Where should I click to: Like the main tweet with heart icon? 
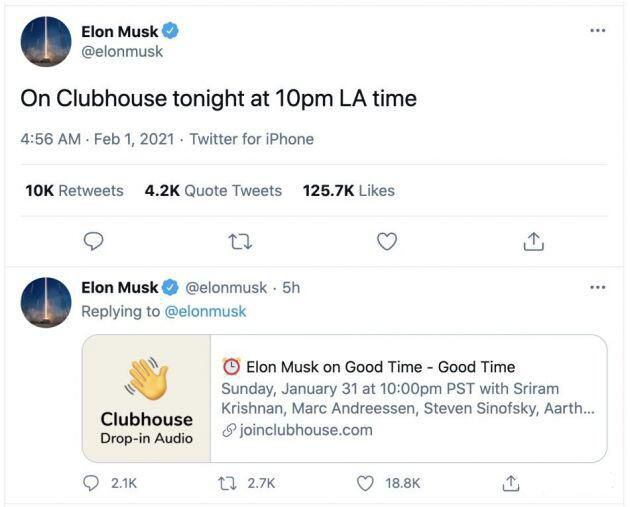387,241
